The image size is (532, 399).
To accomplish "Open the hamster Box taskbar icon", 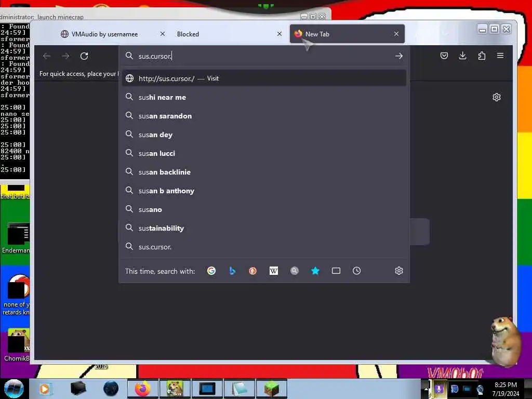I will point(175,389).
